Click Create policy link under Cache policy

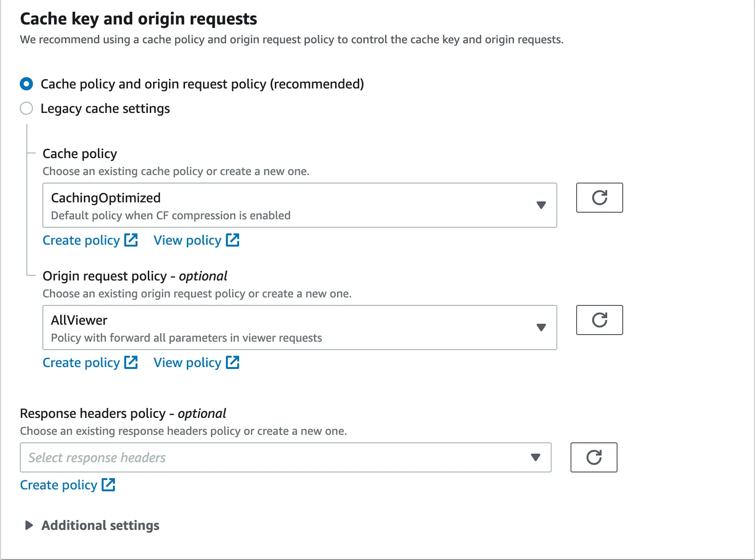81,240
